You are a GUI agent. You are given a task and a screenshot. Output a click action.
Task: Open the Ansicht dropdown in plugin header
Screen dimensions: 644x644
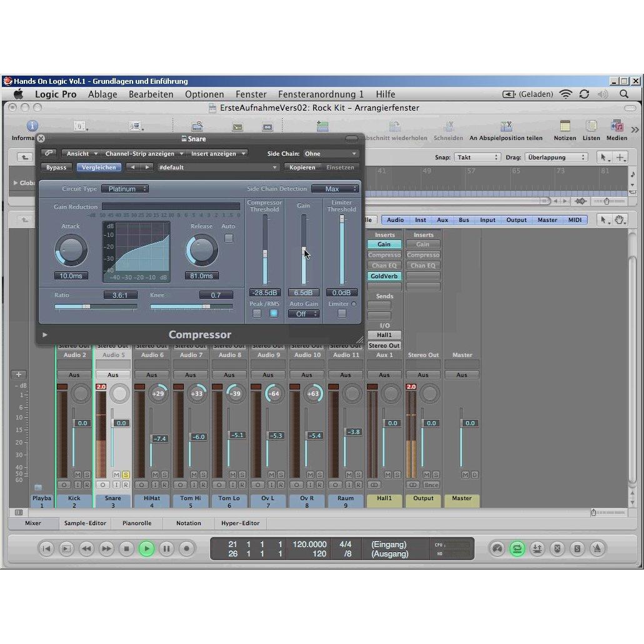[81, 153]
